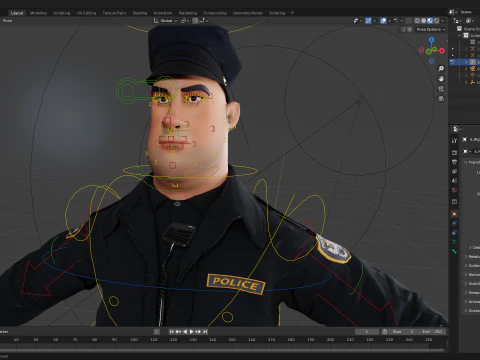
Task: Click frame 100 on the timeline ruler
Action: point(134,340)
